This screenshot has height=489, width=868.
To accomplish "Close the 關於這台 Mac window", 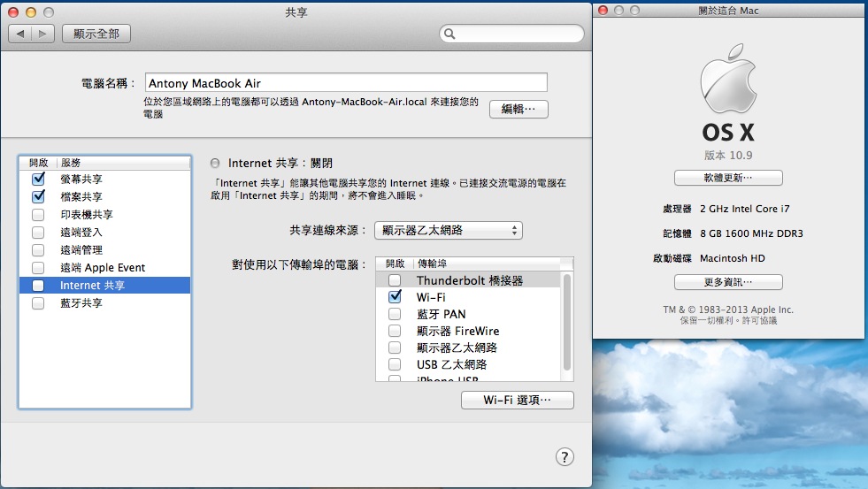I will pos(603,11).
